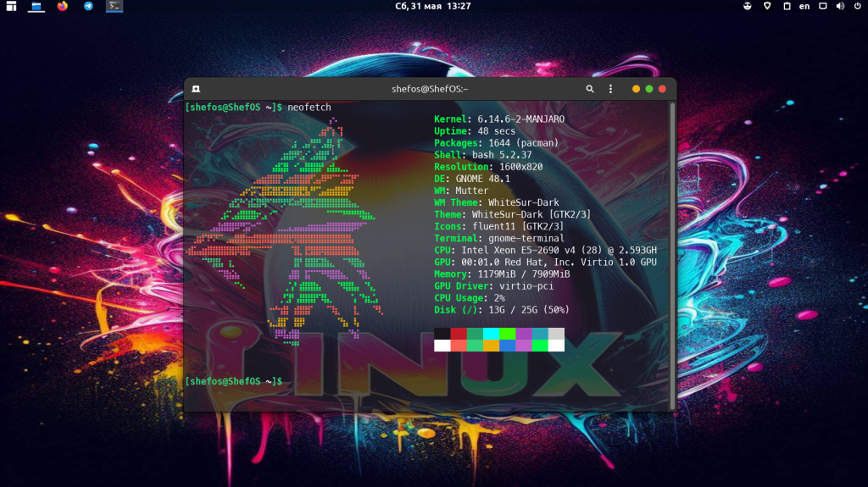Click the orange swatch in palette bottom row
The width and height of the screenshot is (868, 487).
(x=491, y=346)
